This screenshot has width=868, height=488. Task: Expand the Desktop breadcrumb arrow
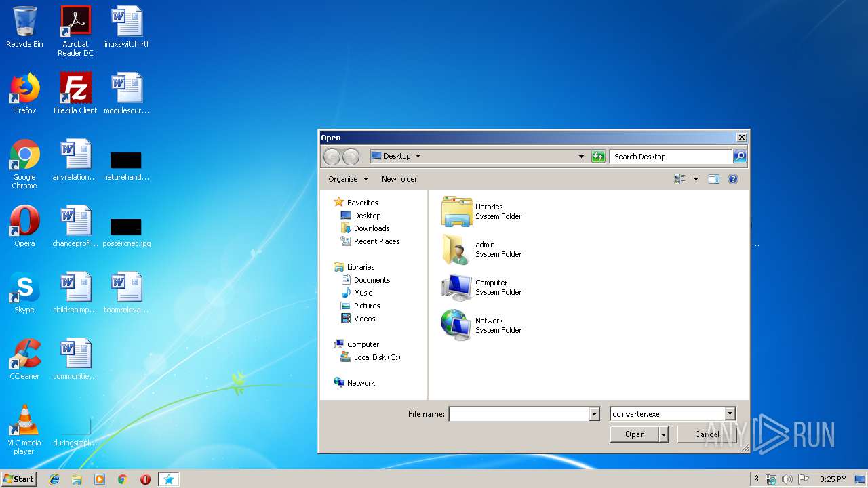point(418,157)
